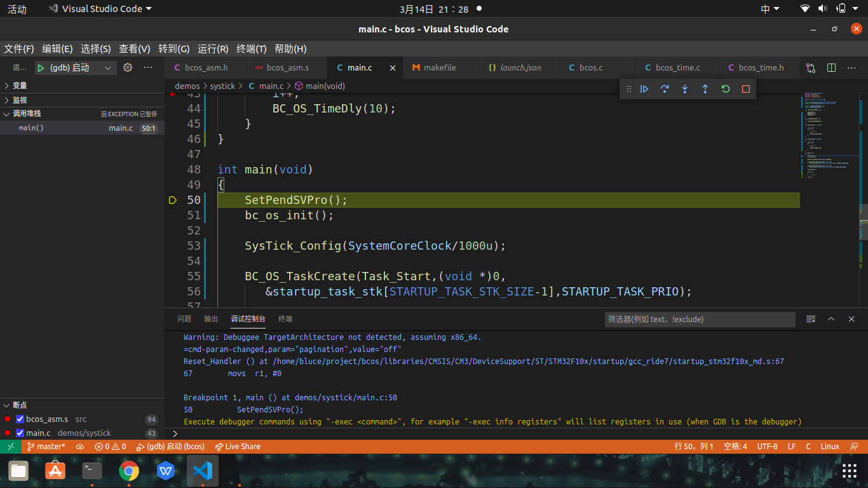
Task: Change the C language mode
Action: pyautogui.click(x=808, y=447)
